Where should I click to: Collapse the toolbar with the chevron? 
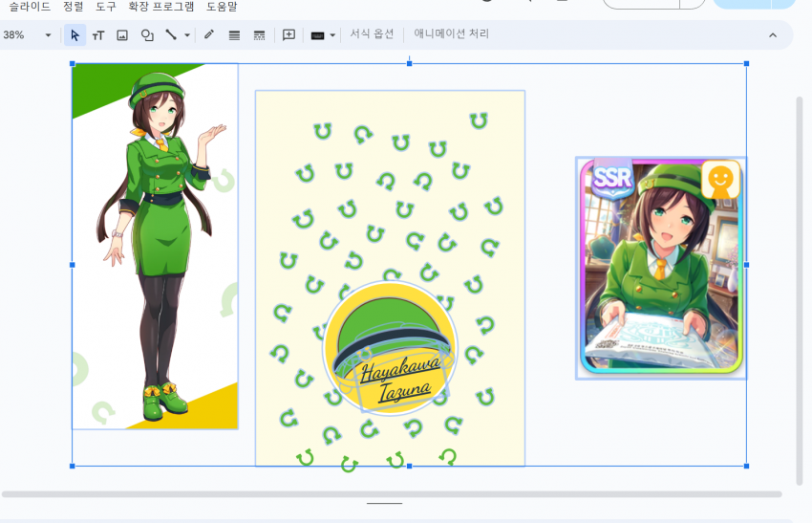[773, 35]
